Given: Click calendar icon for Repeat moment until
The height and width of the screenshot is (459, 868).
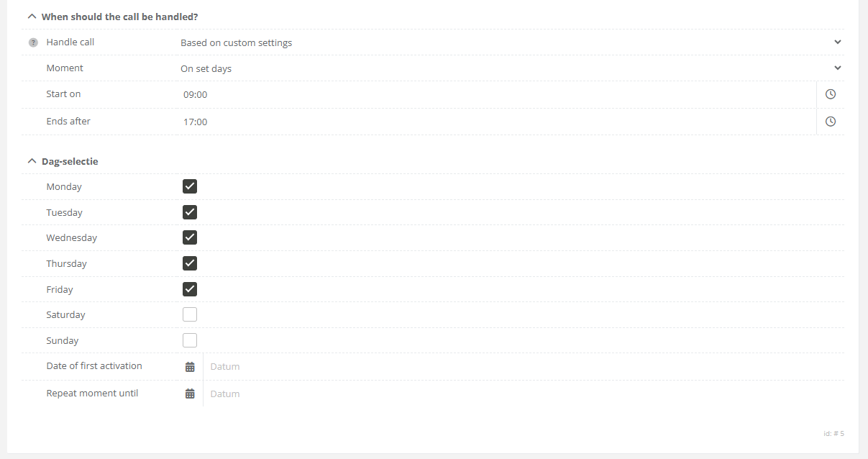Looking at the screenshot, I should (190, 394).
